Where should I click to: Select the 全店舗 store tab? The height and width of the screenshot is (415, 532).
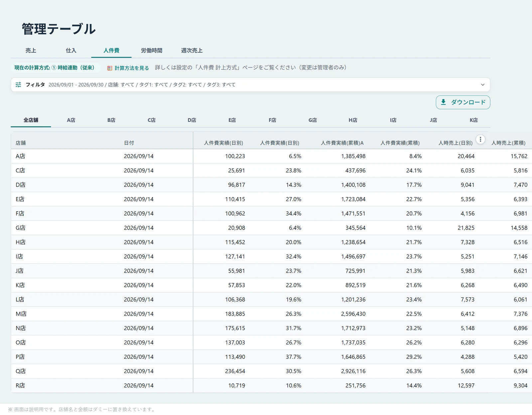31,120
